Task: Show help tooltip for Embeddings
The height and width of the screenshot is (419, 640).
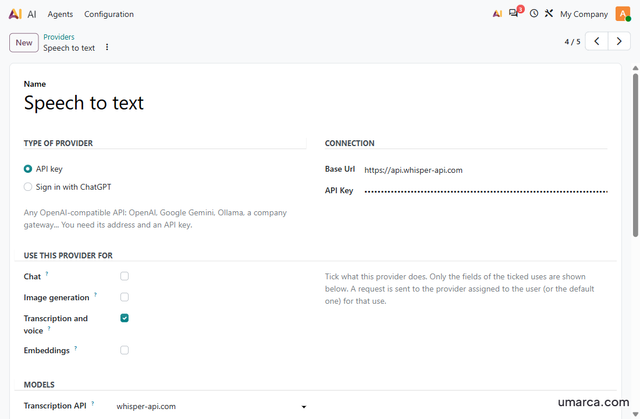Action: click(76, 348)
